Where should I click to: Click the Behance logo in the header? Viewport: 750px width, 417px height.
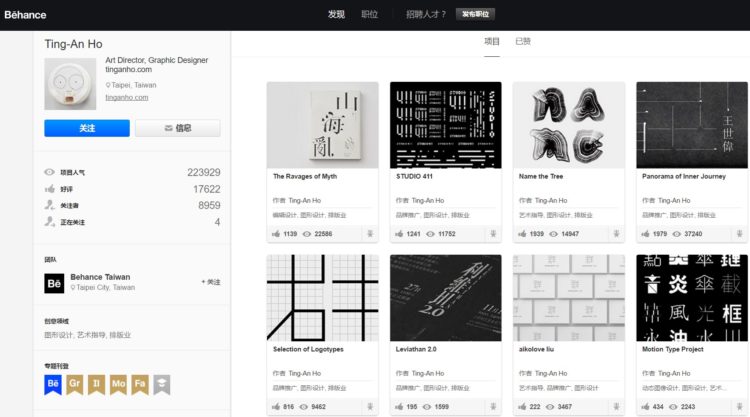(25, 15)
